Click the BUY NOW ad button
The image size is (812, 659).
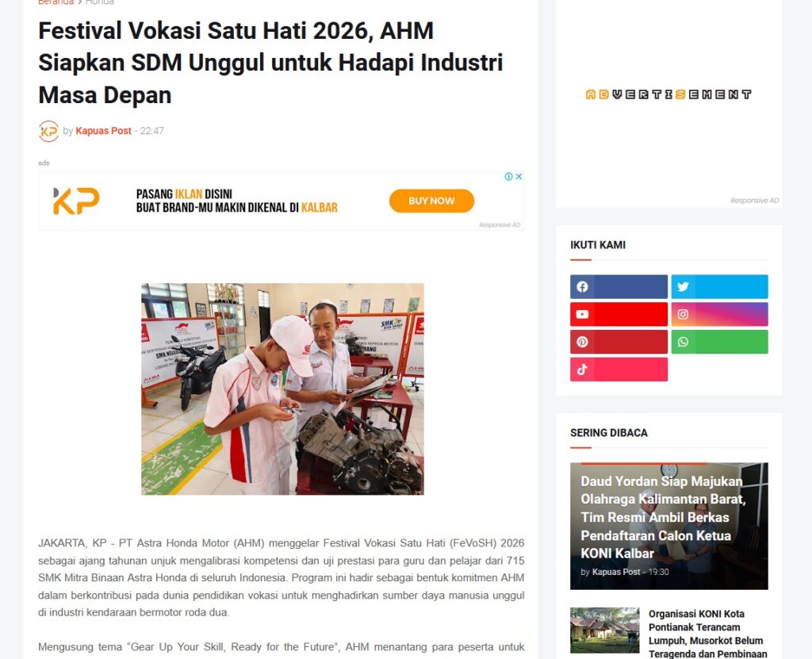click(x=431, y=201)
